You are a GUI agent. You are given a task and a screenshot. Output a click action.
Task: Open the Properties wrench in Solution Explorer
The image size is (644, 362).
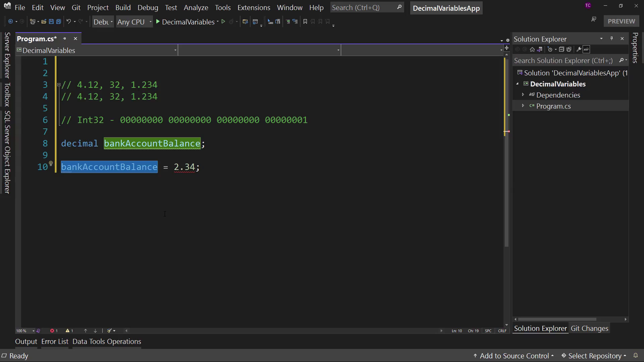pyautogui.click(x=579, y=50)
